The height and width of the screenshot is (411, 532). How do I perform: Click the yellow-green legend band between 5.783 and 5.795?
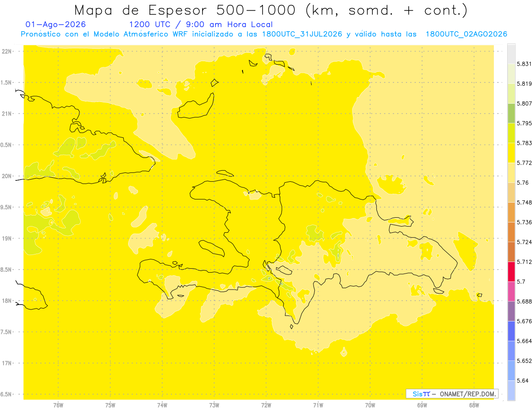click(x=511, y=133)
